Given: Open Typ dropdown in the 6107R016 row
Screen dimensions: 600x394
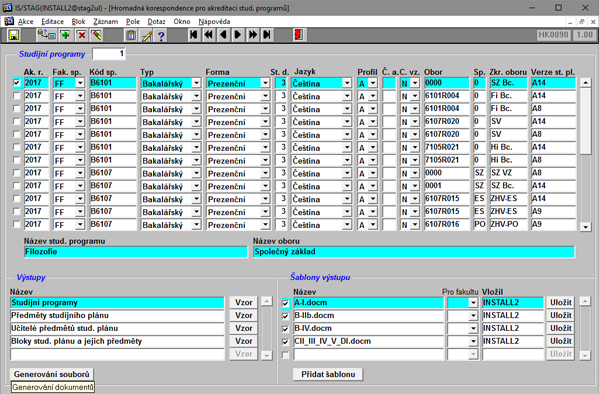Looking at the screenshot, I should tap(196, 225).
